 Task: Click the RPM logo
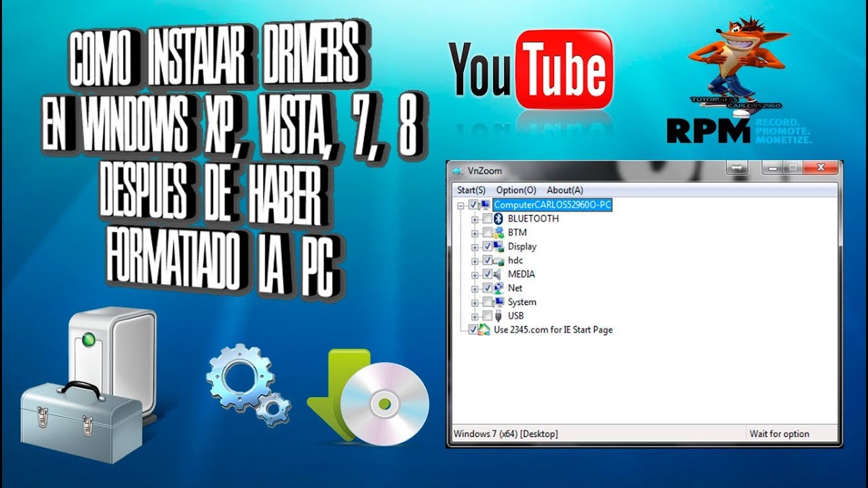tap(739, 130)
